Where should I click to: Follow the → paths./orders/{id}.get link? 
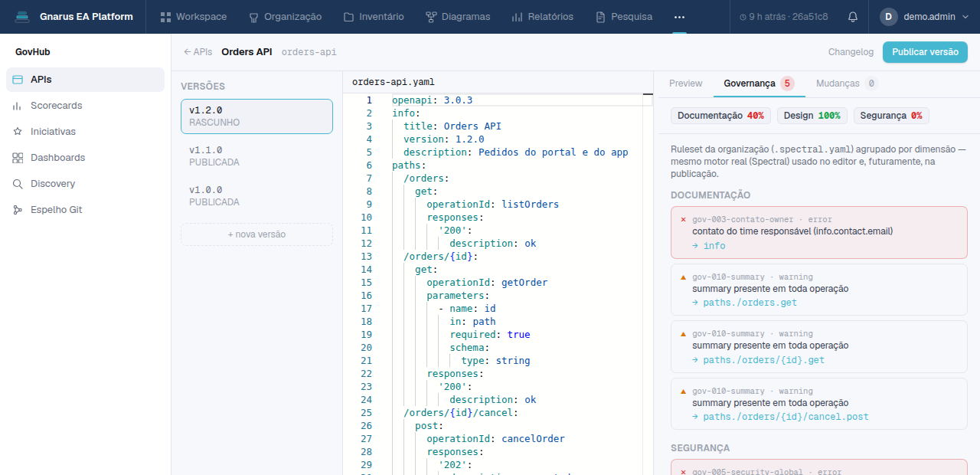(x=758, y=360)
